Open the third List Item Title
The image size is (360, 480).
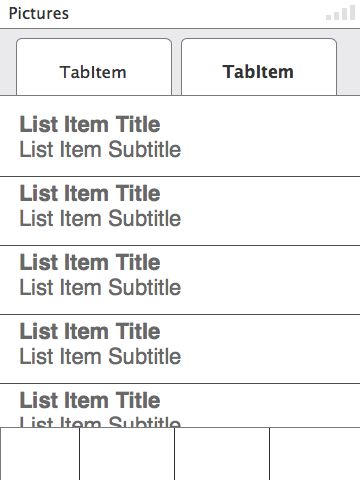point(90,262)
